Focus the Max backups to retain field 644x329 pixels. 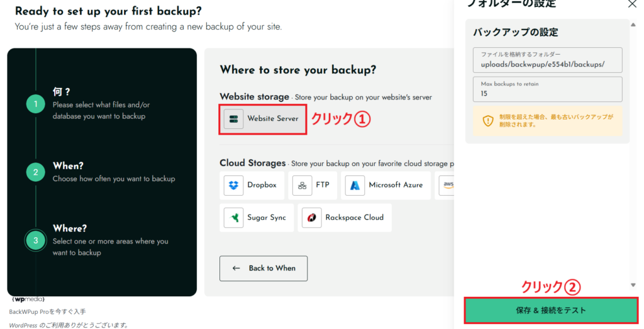pos(547,93)
